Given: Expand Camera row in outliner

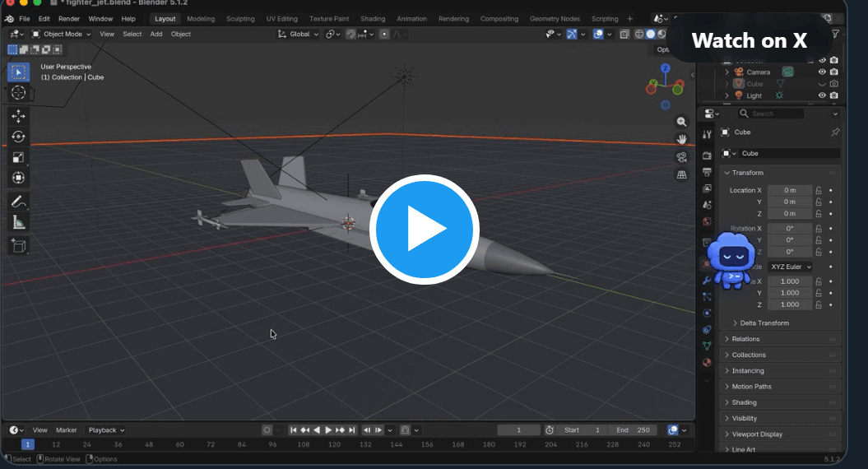Looking at the screenshot, I should (x=726, y=72).
